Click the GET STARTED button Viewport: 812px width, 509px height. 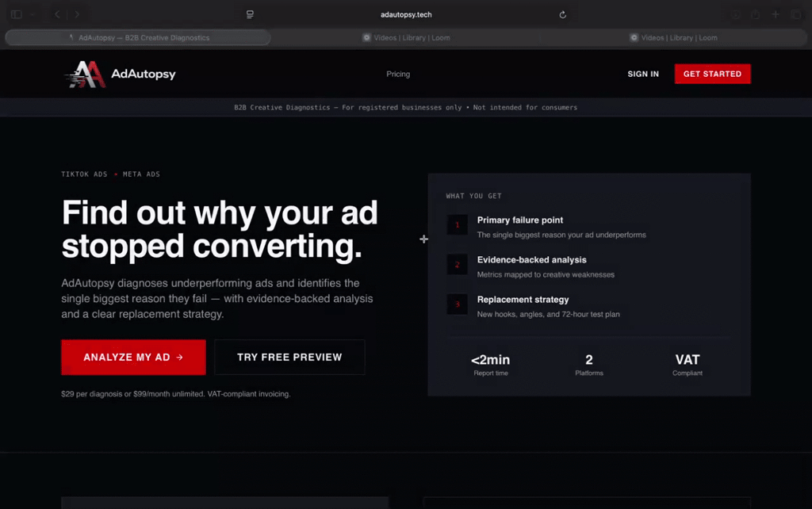[x=713, y=74]
